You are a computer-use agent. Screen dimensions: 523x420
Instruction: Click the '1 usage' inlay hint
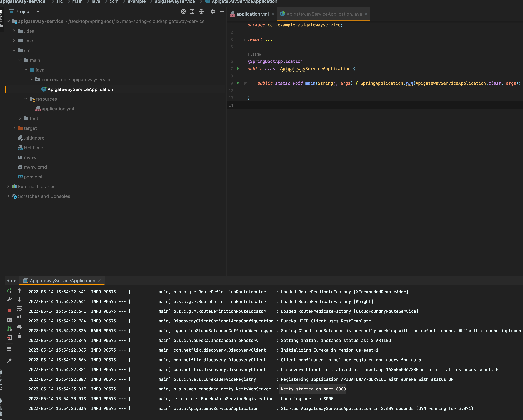254,54
